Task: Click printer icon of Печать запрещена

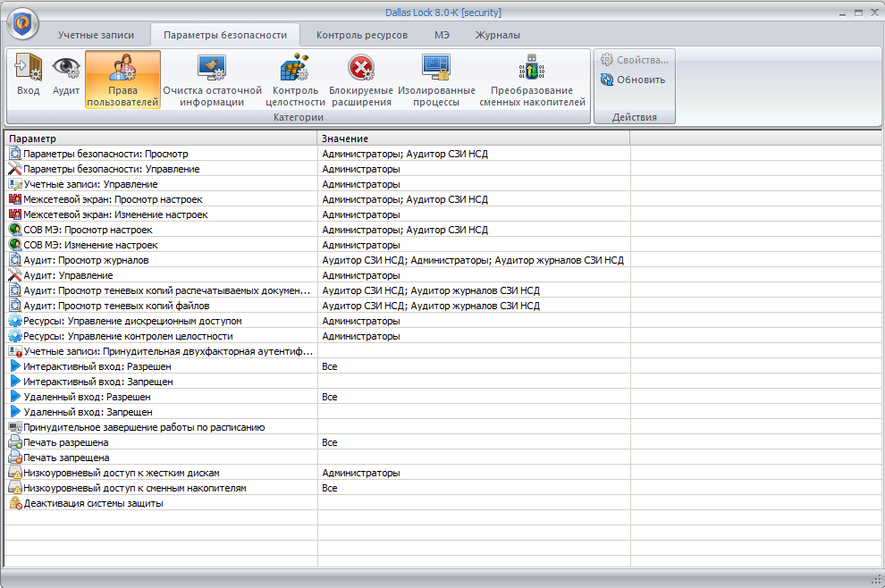Action: coord(15,458)
